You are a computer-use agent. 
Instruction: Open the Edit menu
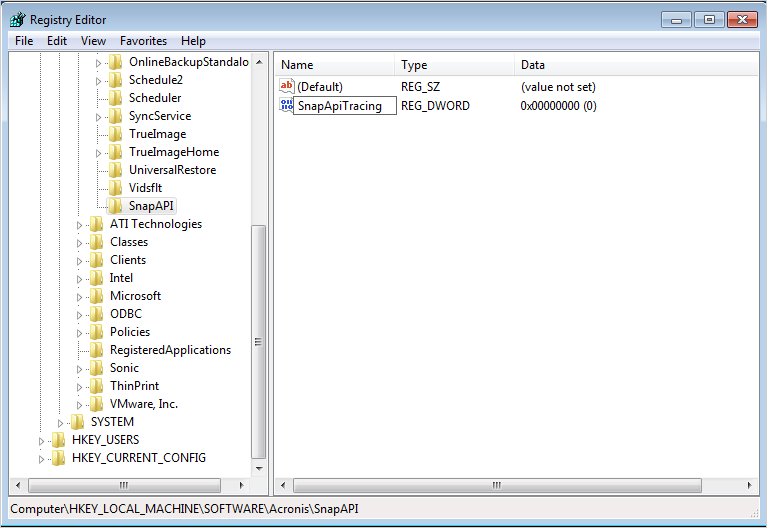(x=57, y=41)
